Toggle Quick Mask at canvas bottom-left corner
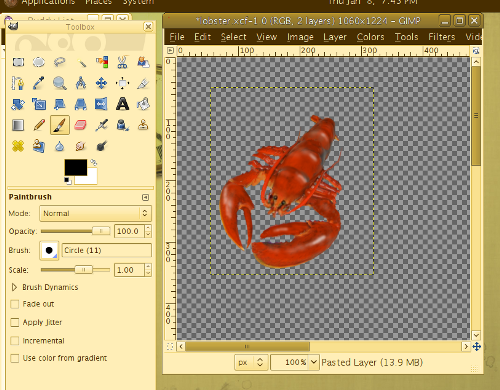This screenshot has height=390, width=500. pyautogui.click(x=170, y=346)
